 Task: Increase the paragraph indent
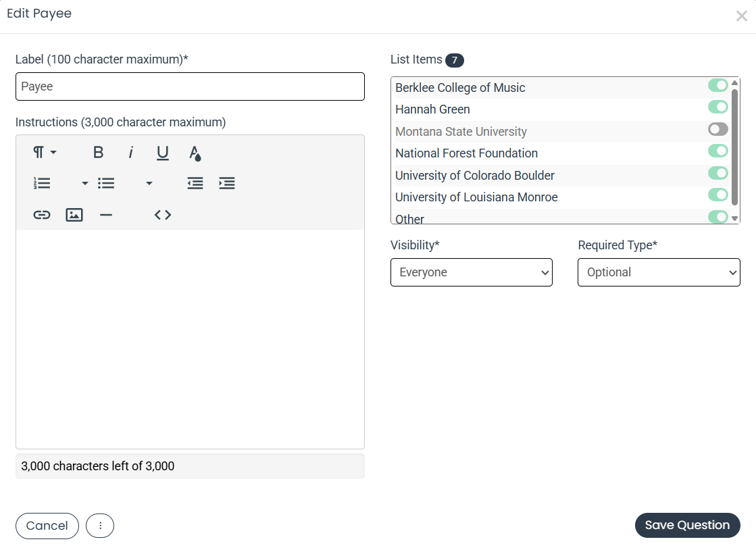tap(226, 183)
